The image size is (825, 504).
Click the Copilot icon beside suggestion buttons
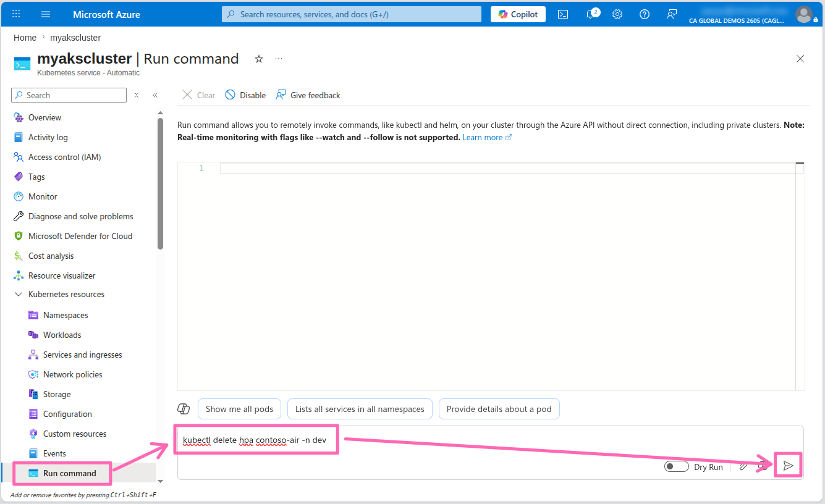(x=184, y=409)
